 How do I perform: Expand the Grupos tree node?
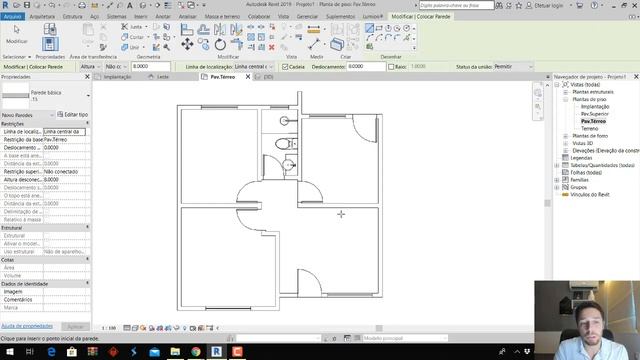point(557,187)
